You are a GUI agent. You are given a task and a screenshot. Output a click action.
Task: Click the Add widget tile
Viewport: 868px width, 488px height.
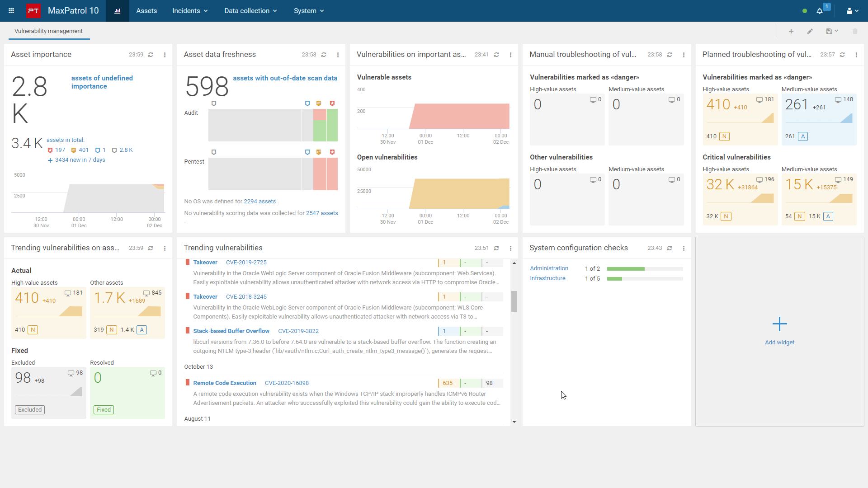(779, 332)
